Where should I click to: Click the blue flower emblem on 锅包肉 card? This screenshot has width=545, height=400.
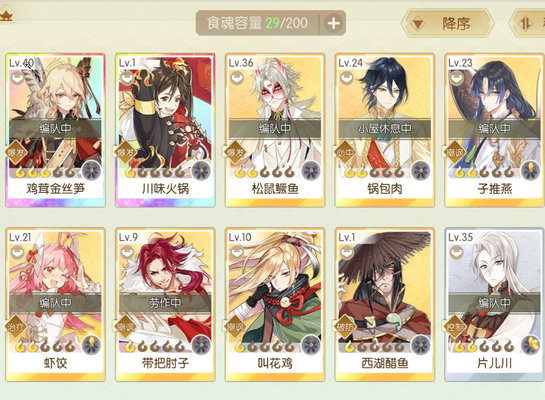(x=421, y=170)
